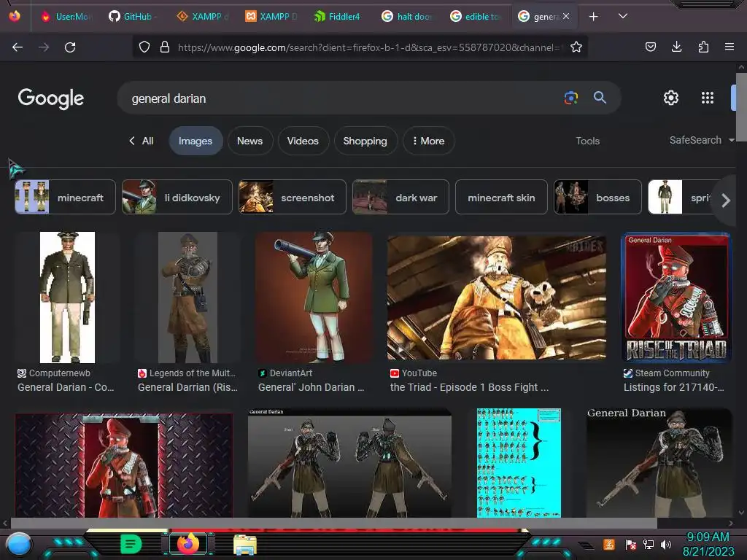This screenshot has height=560, width=747.
Task: Click the Firefox View icon in tab bar
Action: click(15, 16)
